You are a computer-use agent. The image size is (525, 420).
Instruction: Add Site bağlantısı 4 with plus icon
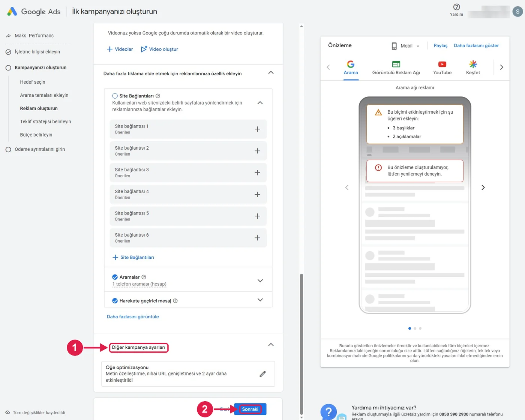257,194
